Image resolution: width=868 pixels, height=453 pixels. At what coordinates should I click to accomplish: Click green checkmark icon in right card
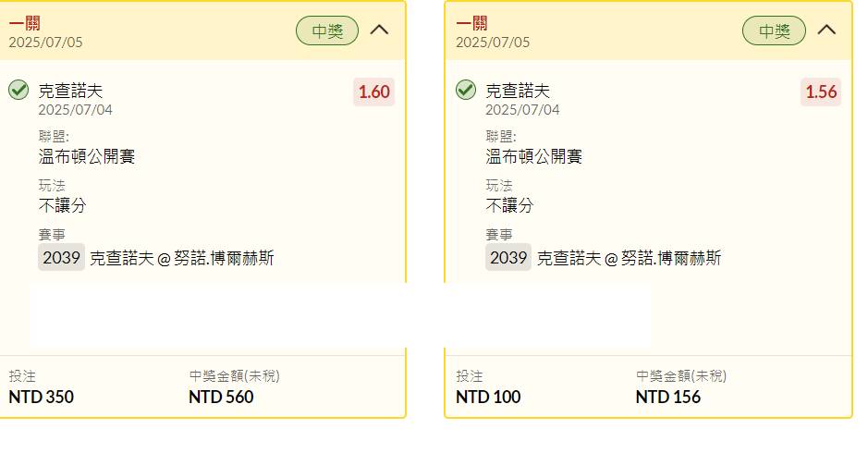click(x=466, y=90)
